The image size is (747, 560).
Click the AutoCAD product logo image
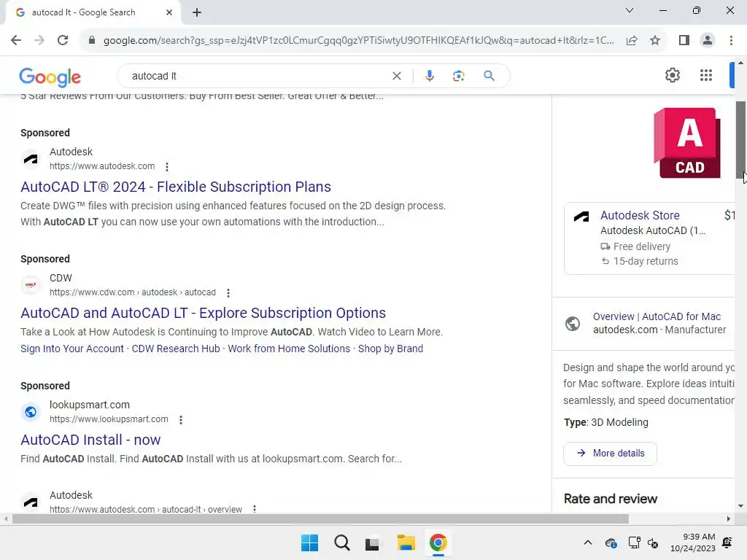click(686, 143)
